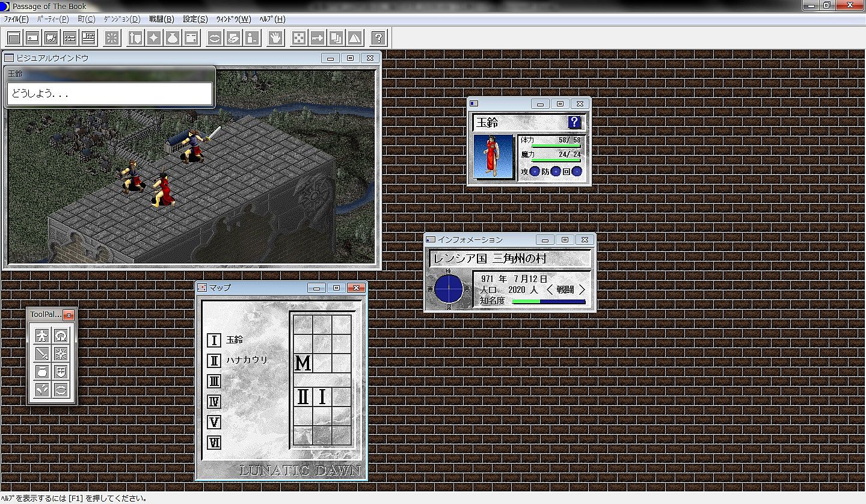866x504 pixels.
Task: Click the left arrow beside 戦闘
Action: pos(550,289)
